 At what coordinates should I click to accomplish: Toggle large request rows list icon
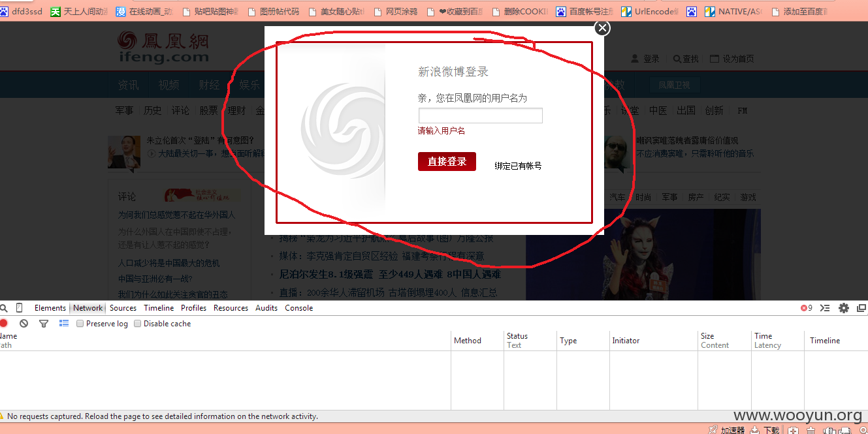point(64,323)
